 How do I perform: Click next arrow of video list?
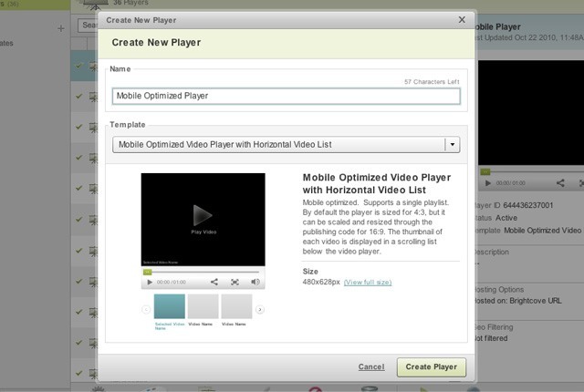pos(260,309)
